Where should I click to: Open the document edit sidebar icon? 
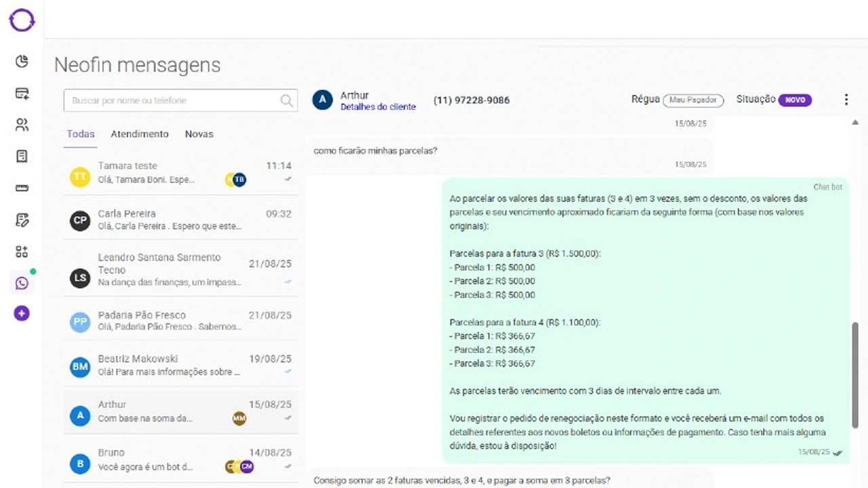click(22, 220)
